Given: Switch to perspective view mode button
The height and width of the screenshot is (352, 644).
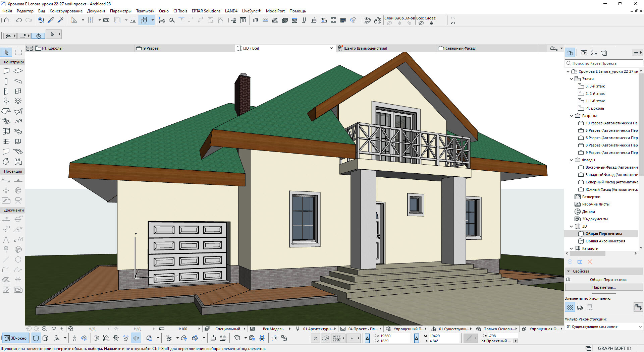Looking at the screenshot, I should coord(36,338).
